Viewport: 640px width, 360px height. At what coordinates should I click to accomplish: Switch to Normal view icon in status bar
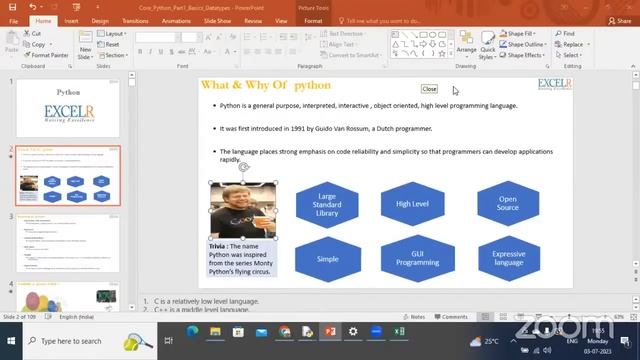(x=485, y=317)
